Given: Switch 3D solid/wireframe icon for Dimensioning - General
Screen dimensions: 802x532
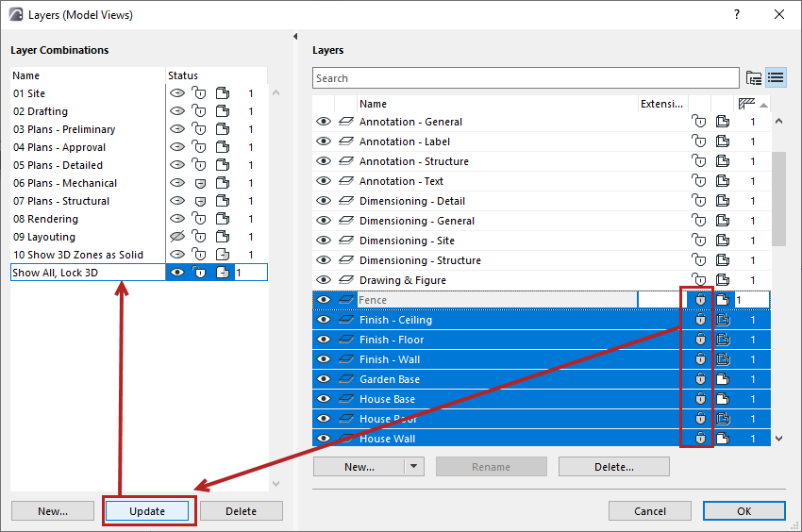Looking at the screenshot, I should (x=723, y=221).
